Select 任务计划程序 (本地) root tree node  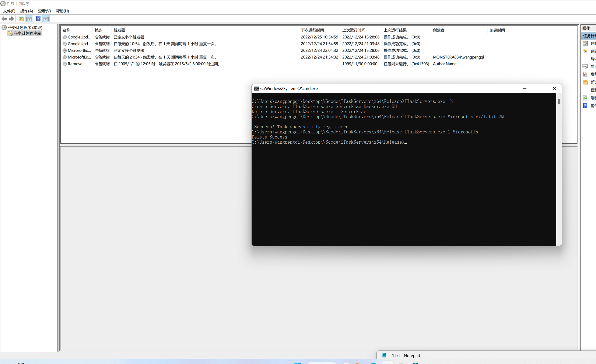click(25, 28)
